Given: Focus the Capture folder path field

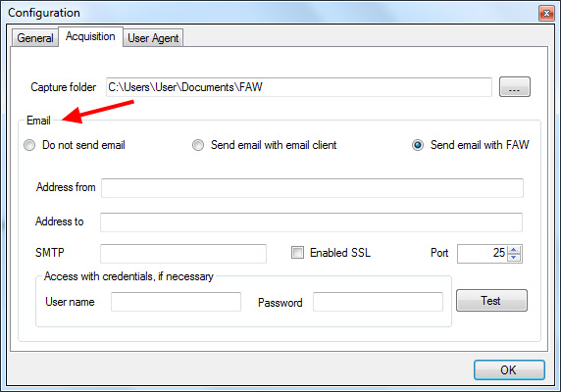Looking at the screenshot, I should [x=299, y=87].
